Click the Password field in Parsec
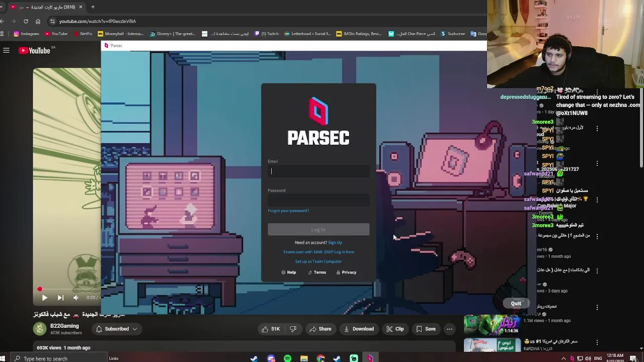Image resolution: width=644 pixels, height=362 pixels. coord(318,201)
